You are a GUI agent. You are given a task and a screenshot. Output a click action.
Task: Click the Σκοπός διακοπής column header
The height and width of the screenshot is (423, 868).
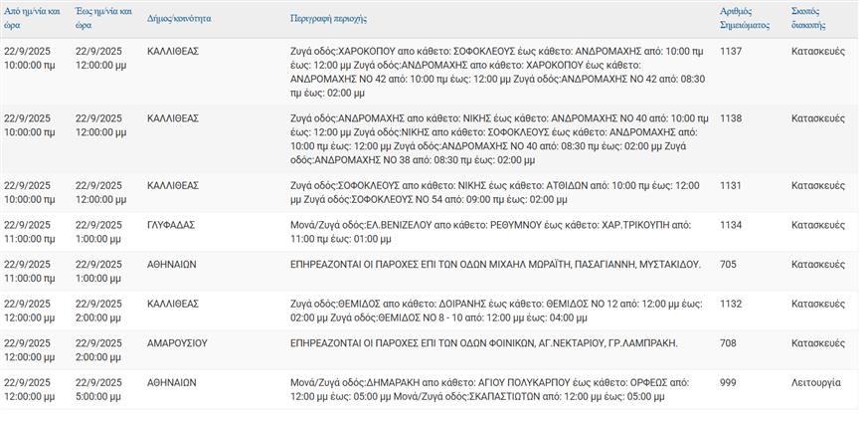pos(808,18)
